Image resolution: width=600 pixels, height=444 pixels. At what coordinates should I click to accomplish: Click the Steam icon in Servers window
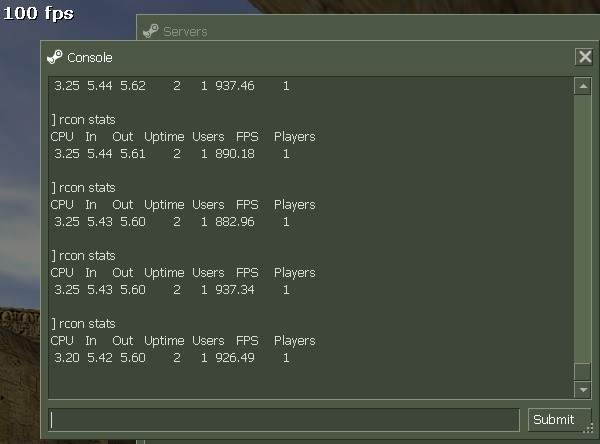(150, 31)
